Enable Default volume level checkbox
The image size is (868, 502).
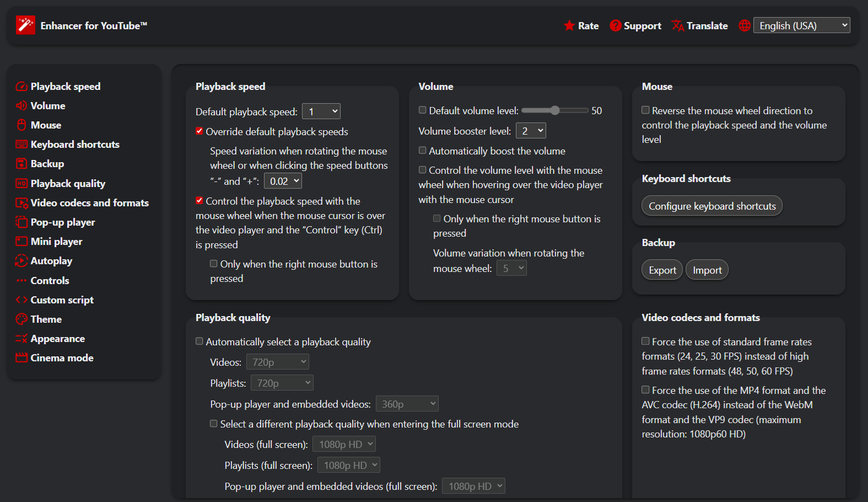[423, 110]
